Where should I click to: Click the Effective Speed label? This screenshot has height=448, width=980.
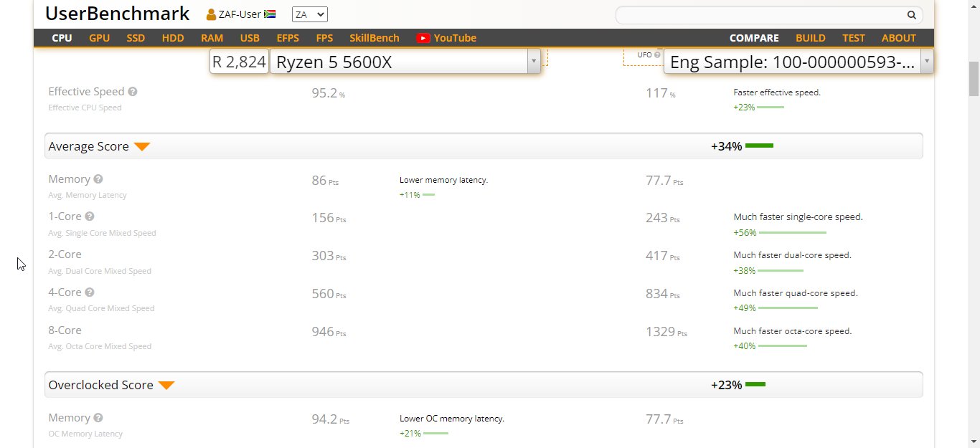[x=86, y=92]
